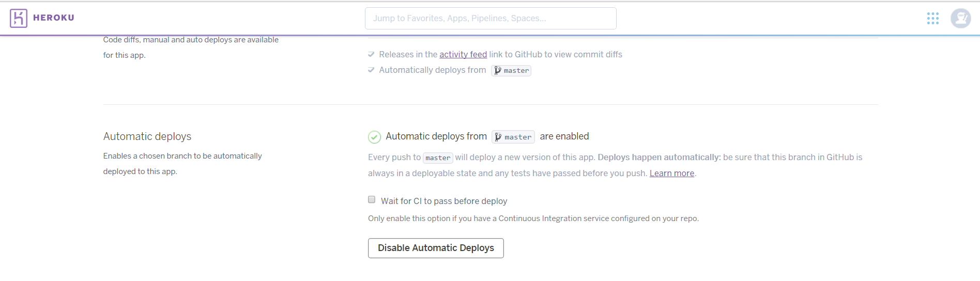Screen dimensions: 980x281
Task: Click the master code label in Every push to
Action: click(x=438, y=158)
